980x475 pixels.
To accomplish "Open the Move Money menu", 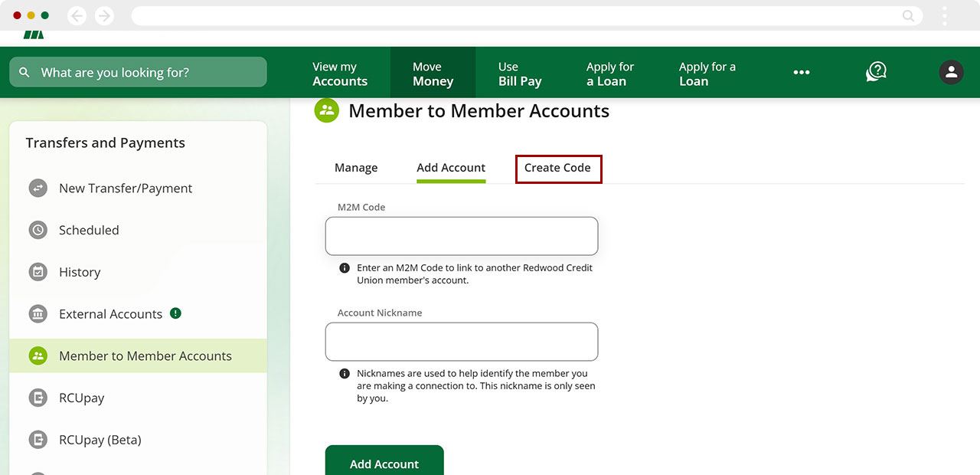I will pyautogui.click(x=433, y=74).
